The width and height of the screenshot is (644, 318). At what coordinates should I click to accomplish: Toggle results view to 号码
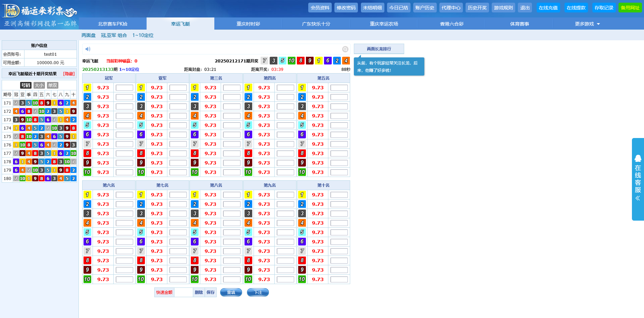coord(26,85)
